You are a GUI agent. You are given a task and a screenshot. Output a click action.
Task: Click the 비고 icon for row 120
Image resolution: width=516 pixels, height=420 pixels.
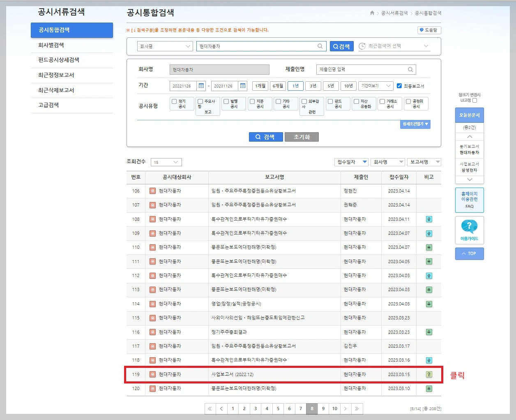click(x=429, y=388)
